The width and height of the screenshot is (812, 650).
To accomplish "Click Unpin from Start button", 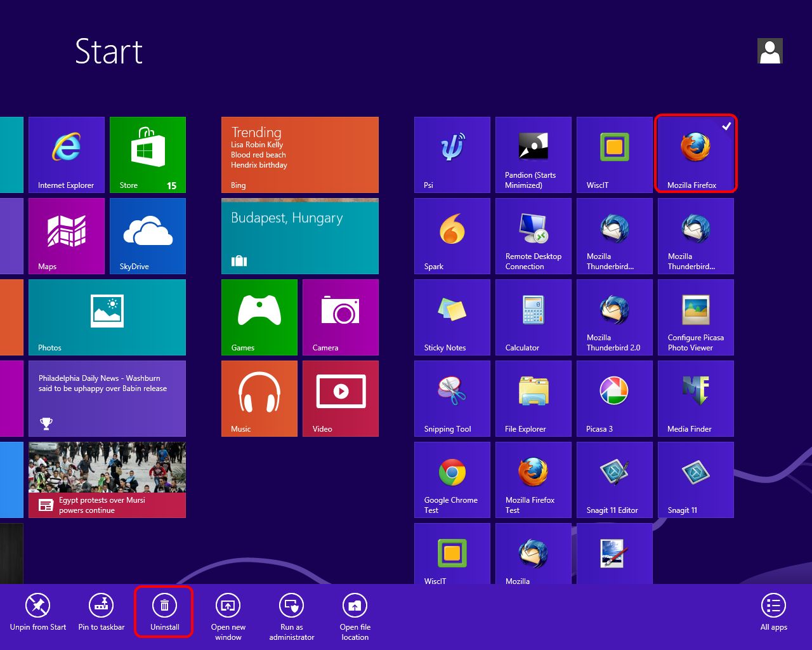I will (38, 613).
